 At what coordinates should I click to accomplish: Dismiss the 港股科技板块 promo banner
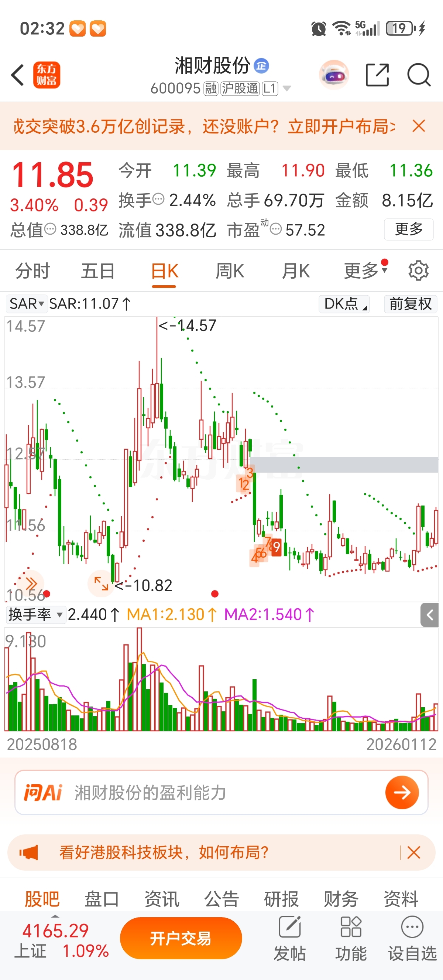click(413, 853)
